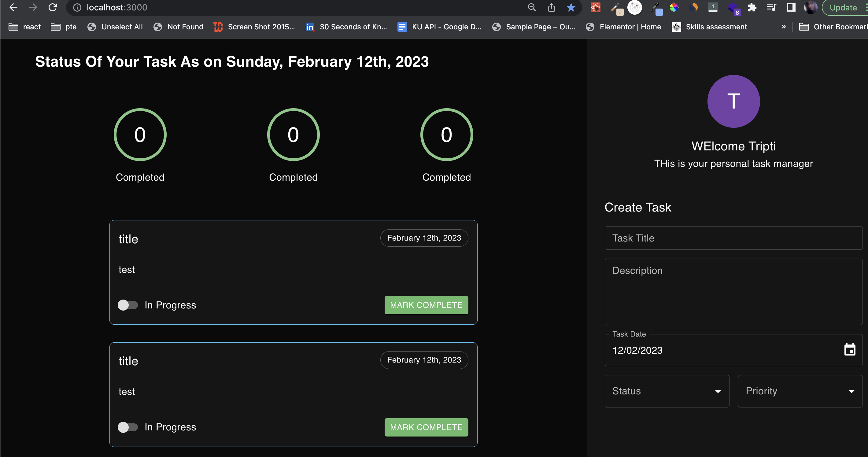This screenshot has height=457, width=868.
Task: Expand the Priority dropdown
Action: coord(800,391)
